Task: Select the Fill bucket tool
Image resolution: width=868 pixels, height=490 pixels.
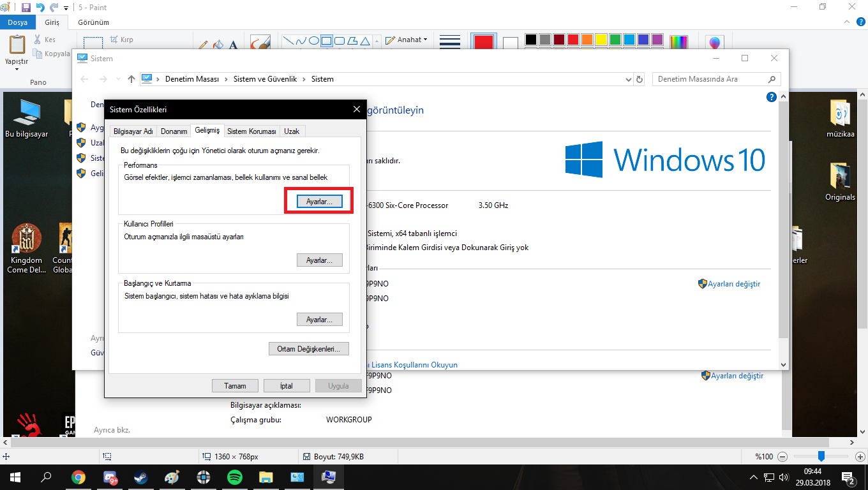Action: (x=218, y=45)
